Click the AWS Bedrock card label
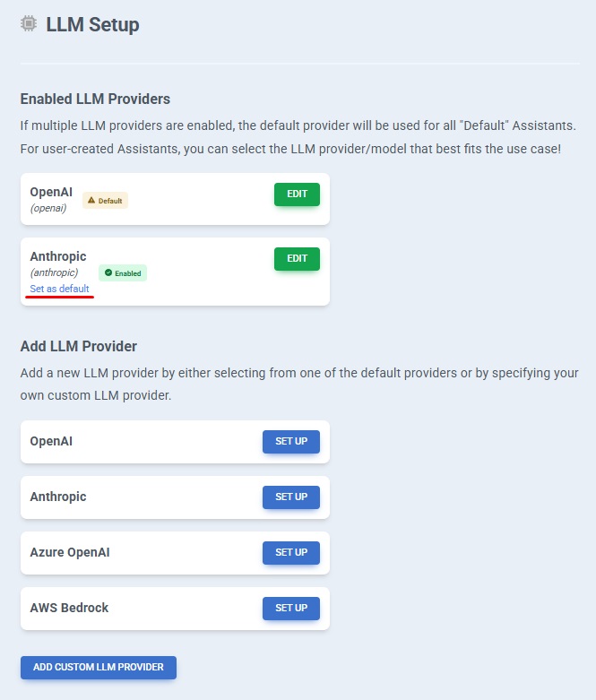 pos(69,608)
